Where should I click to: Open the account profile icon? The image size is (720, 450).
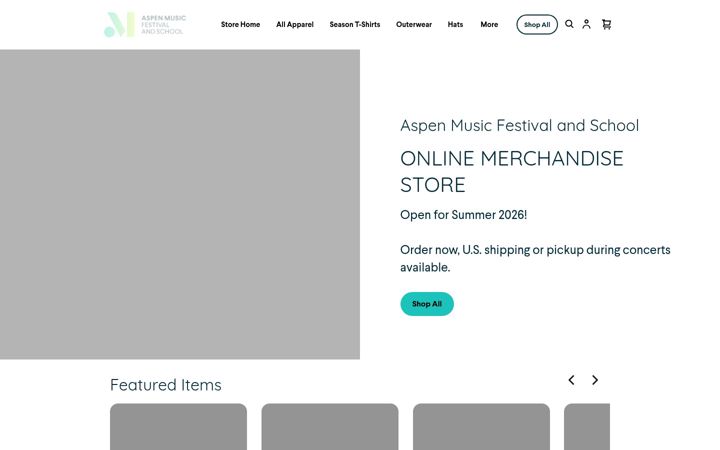coord(586,24)
